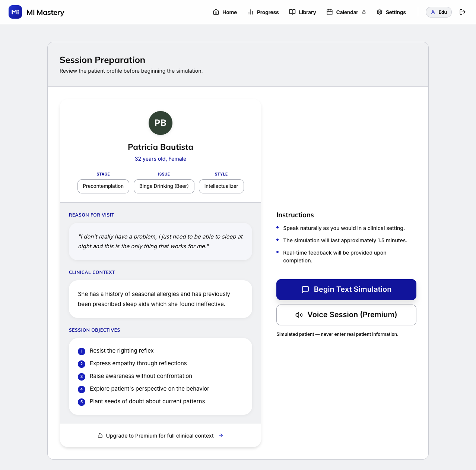Click objective Express empathy through reflections
This screenshot has height=470, width=476.
click(x=138, y=363)
